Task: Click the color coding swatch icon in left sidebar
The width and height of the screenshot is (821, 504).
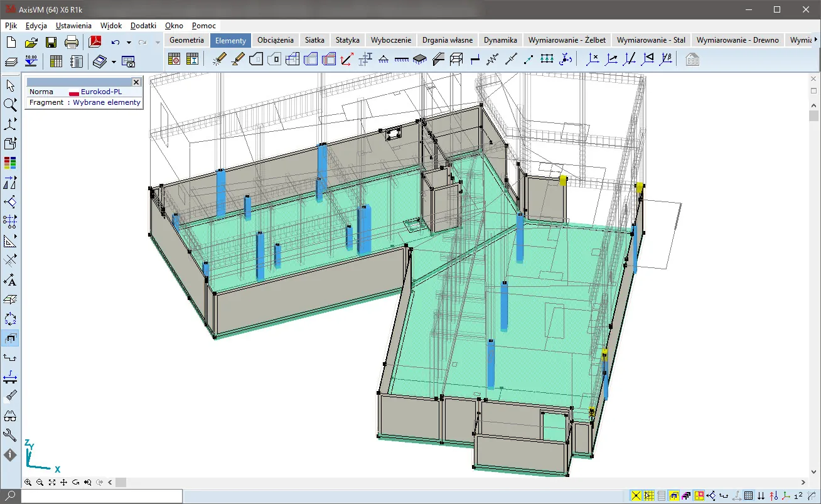Action: click(x=10, y=163)
